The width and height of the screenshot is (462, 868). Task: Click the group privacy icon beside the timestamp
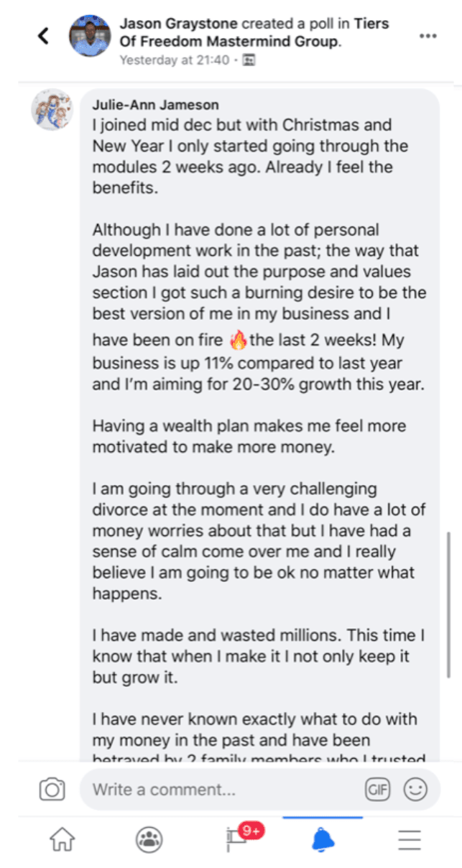(x=249, y=60)
